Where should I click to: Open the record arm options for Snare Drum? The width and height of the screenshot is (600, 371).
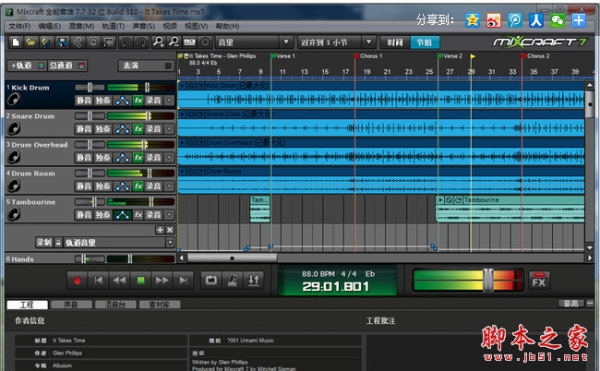point(169,129)
